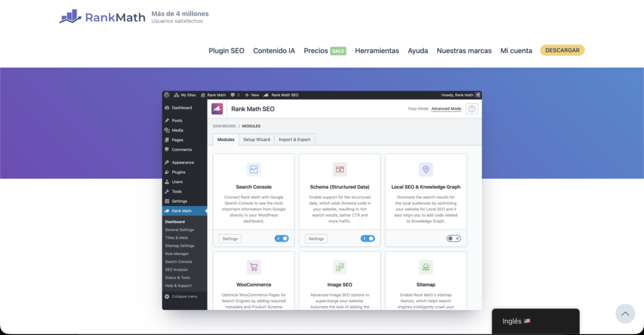Switch to the Import & Export tab
The height and width of the screenshot is (335, 644).
(x=294, y=139)
